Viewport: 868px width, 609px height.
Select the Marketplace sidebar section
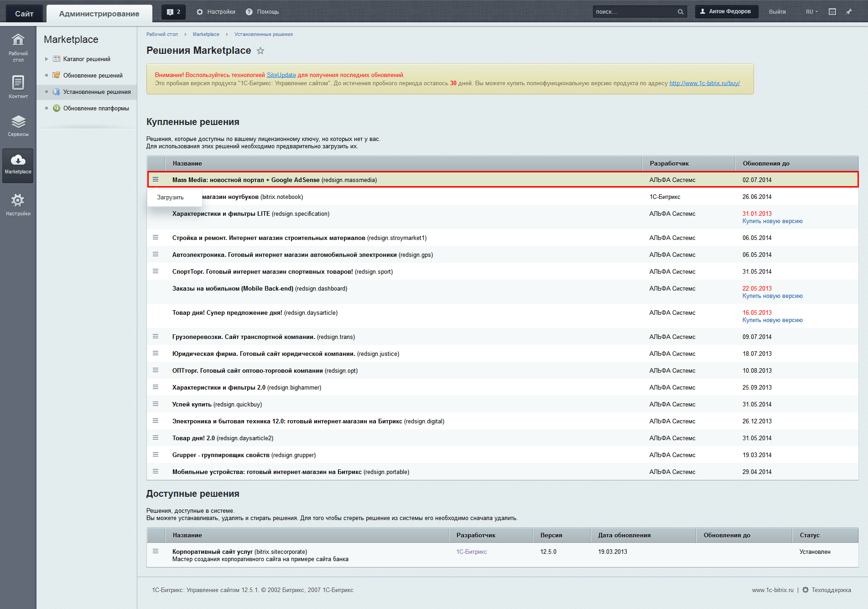click(18, 166)
